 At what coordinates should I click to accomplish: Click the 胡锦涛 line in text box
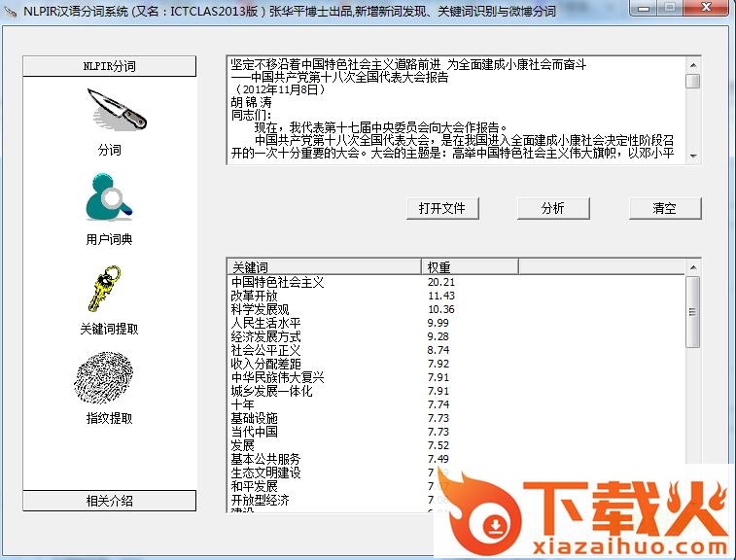pos(251,102)
